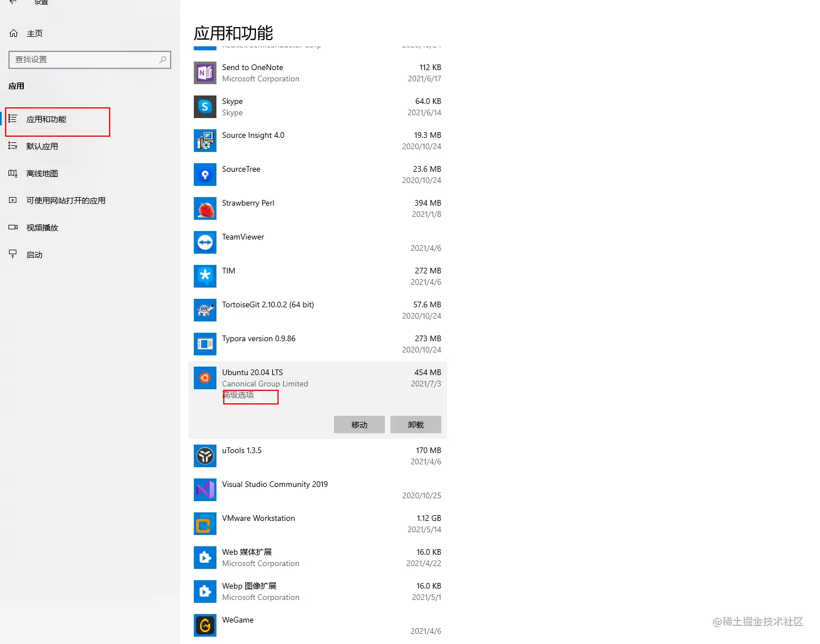Select the WeGame entry
Screen dimensions: 820x644
coord(318,625)
